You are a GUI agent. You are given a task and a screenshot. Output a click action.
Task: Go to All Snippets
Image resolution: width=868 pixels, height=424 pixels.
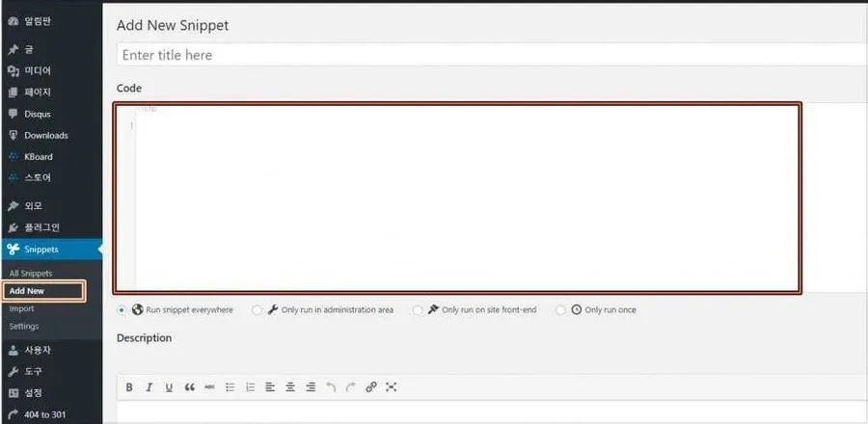tap(31, 274)
